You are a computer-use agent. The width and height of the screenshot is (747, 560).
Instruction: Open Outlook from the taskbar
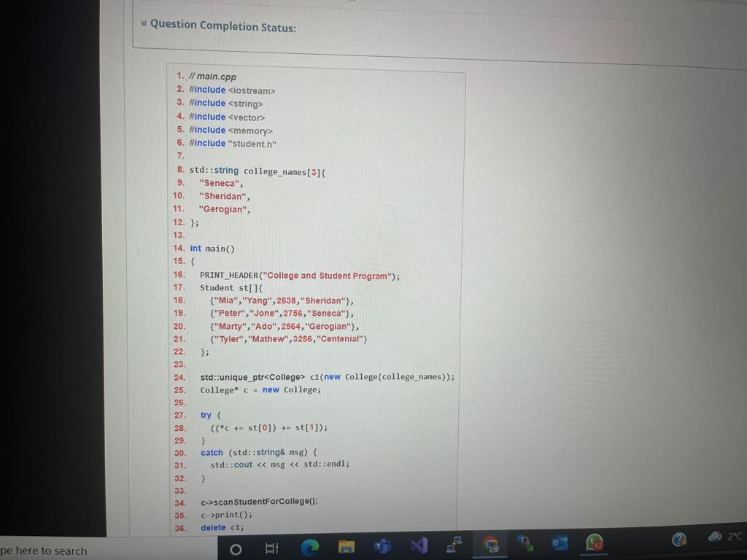560,543
